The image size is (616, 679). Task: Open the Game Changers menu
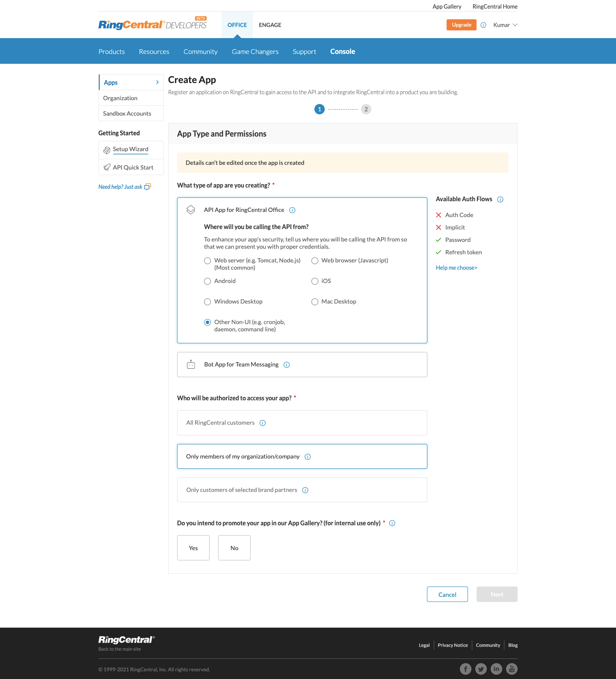click(255, 51)
